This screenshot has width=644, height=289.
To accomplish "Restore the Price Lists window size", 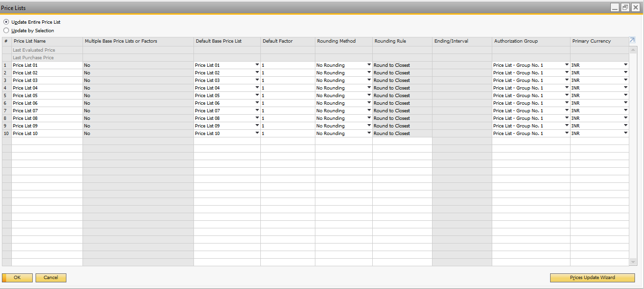I will coord(625,8).
